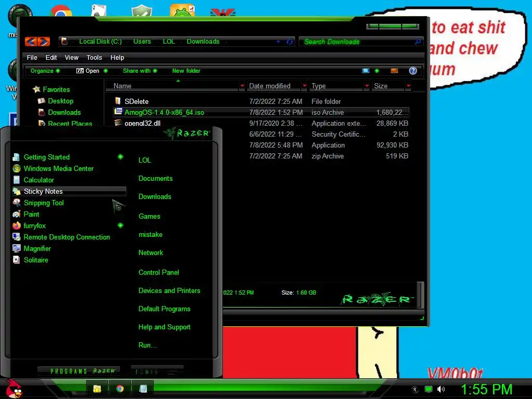Expand the address bar history dropdown

(x=278, y=42)
